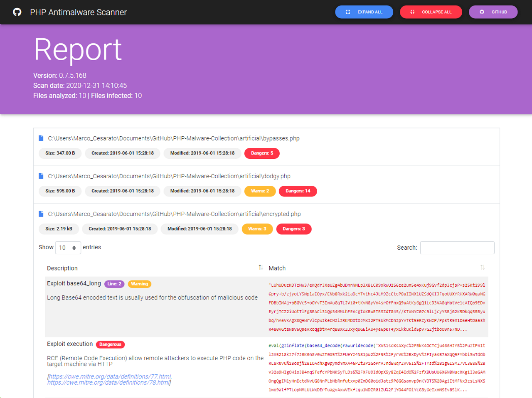Click the eval gzinflate match code block
Screen dimensions: 532x398
pos(377,368)
